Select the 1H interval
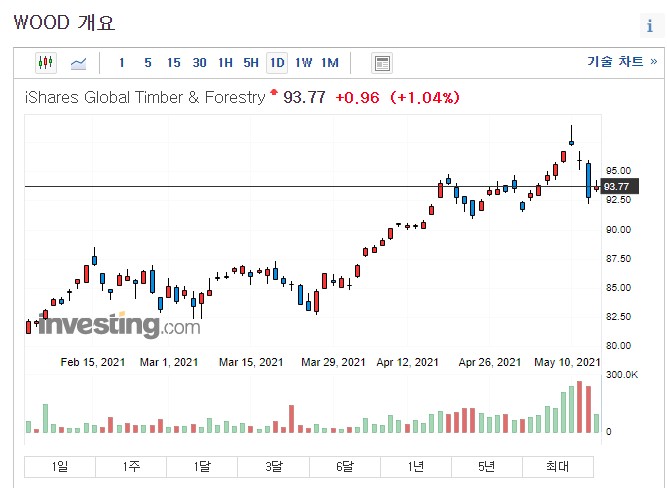This screenshot has width=667, height=488. (x=225, y=63)
